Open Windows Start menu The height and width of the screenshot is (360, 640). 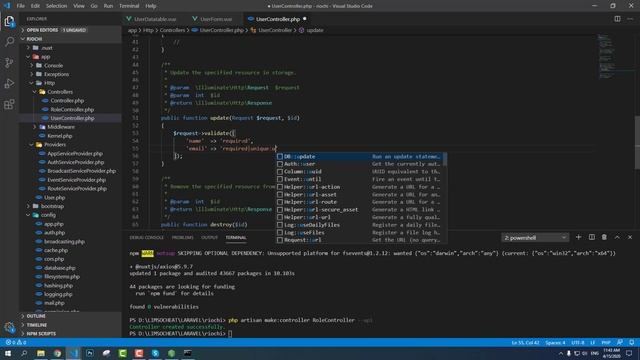tap(8, 353)
